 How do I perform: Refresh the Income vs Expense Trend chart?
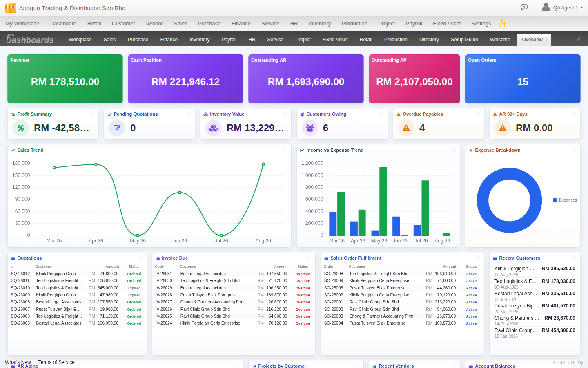pyautogui.click(x=454, y=150)
